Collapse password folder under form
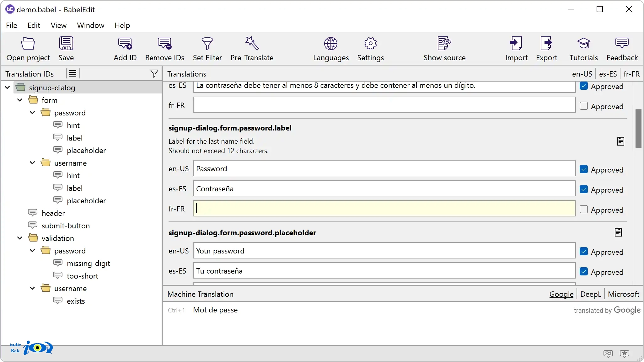This screenshot has height=362, width=644. (32, 113)
